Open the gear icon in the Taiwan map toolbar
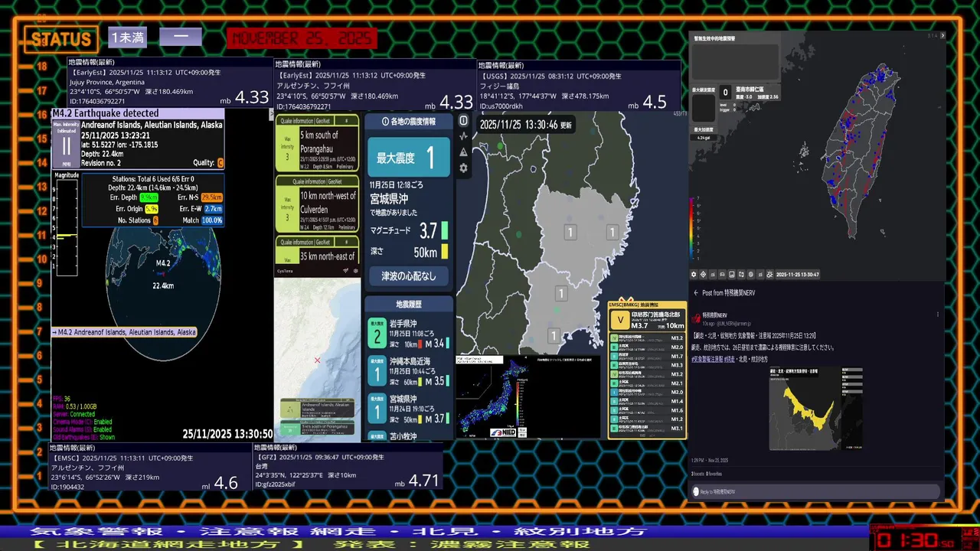980x551 pixels. 694,275
